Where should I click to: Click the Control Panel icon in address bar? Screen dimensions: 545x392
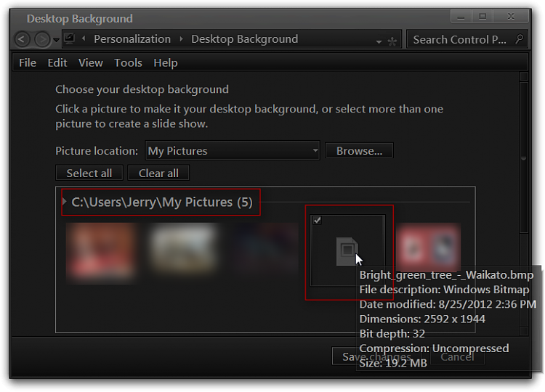pos(70,38)
